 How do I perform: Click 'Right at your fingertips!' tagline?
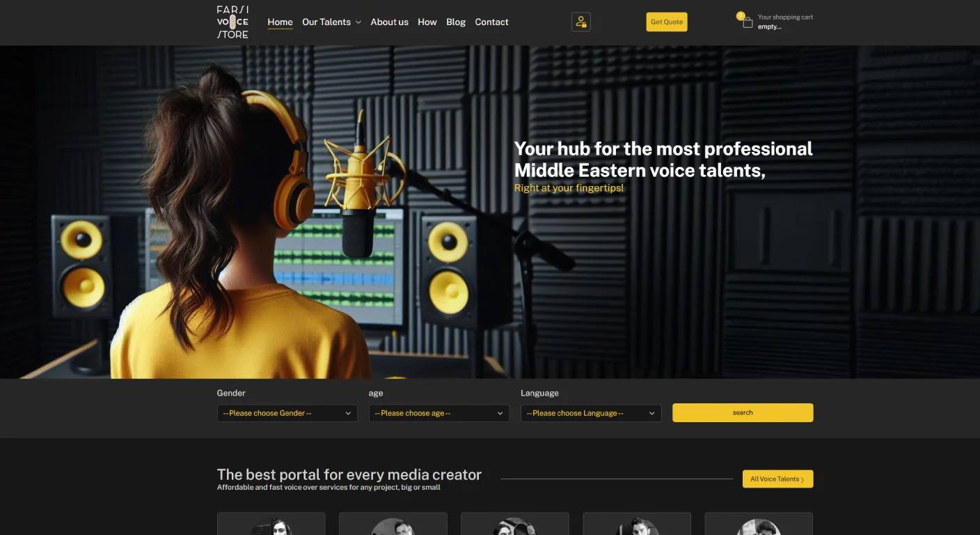(569, 188)
